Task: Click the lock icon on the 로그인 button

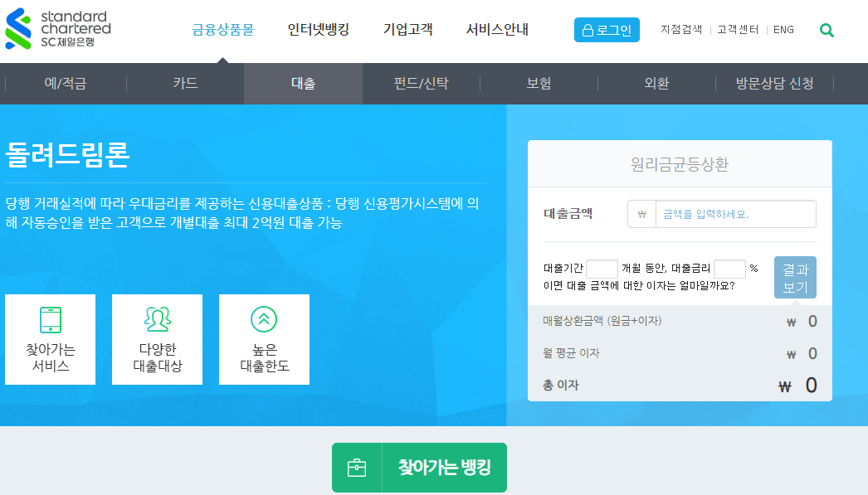Action: pyautogui.click(x=589, y=29)
